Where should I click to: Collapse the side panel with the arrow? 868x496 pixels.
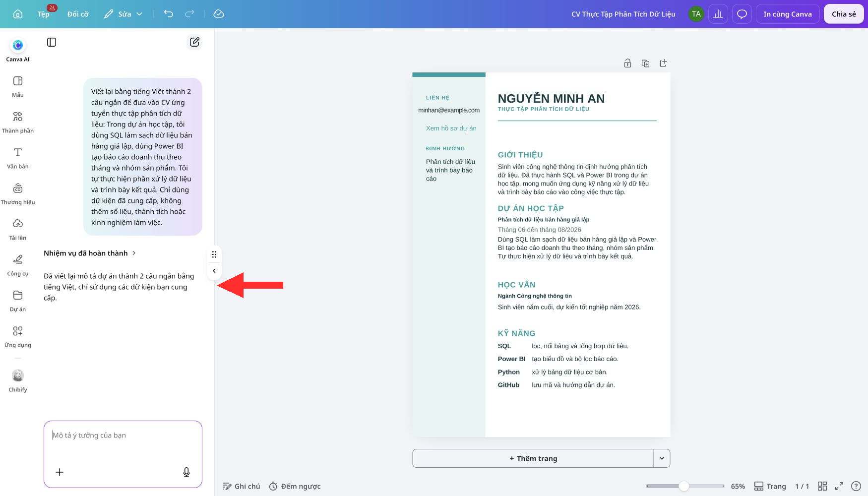[214, 271]
